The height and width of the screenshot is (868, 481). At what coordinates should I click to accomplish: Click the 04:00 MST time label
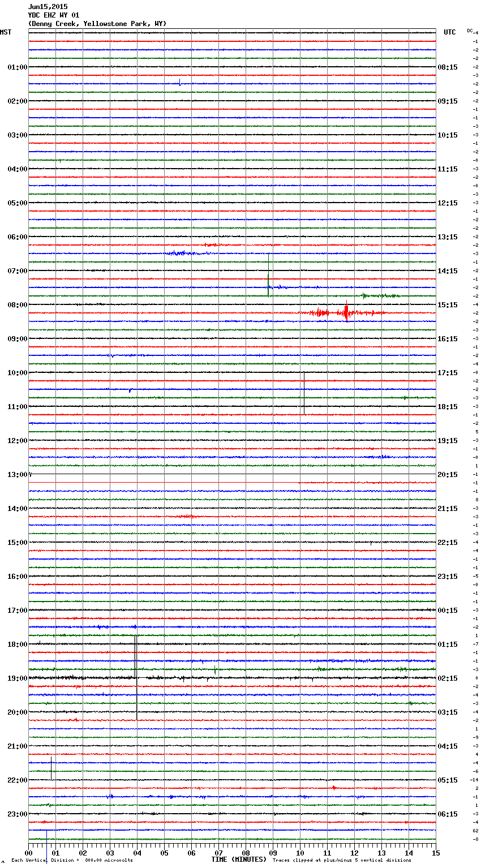click(x=17, y=169)
